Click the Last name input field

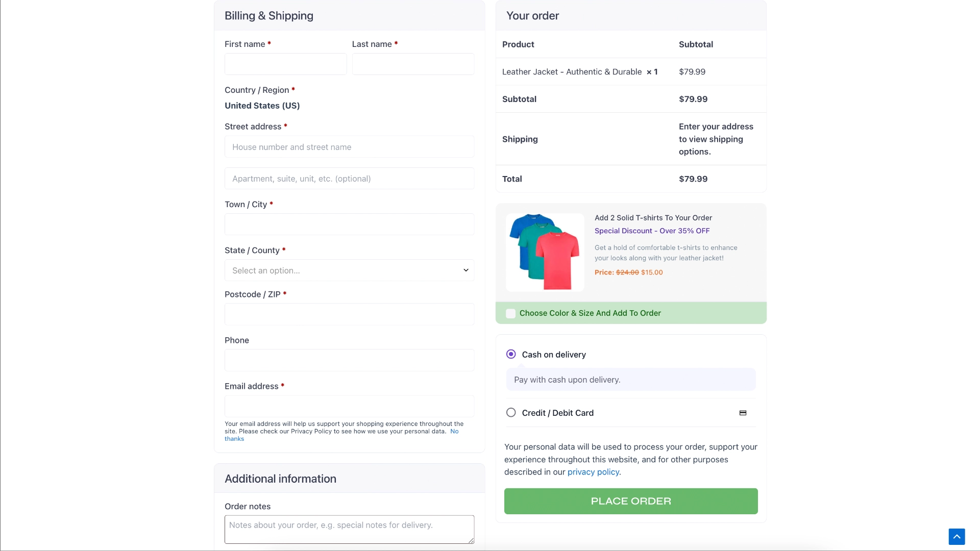coord(413,64)
